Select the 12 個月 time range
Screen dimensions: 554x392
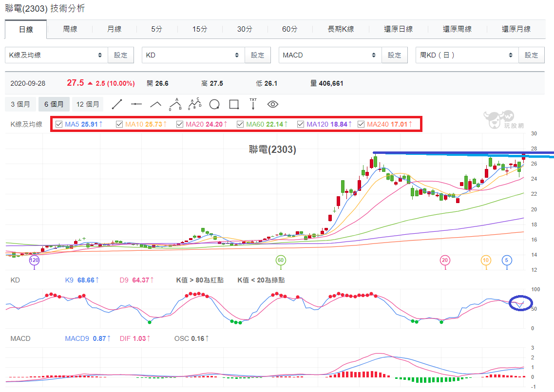click(x=88, y=104)
